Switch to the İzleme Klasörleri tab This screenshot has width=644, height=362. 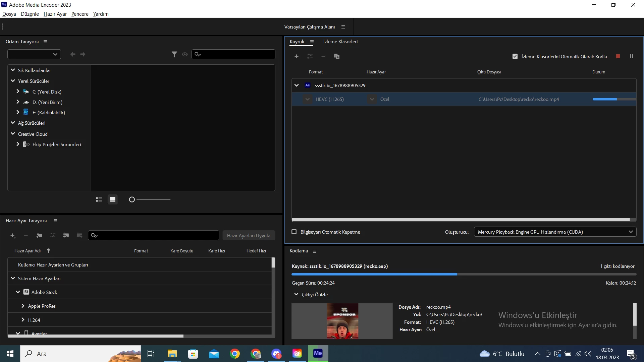click(x=340, y=42)
